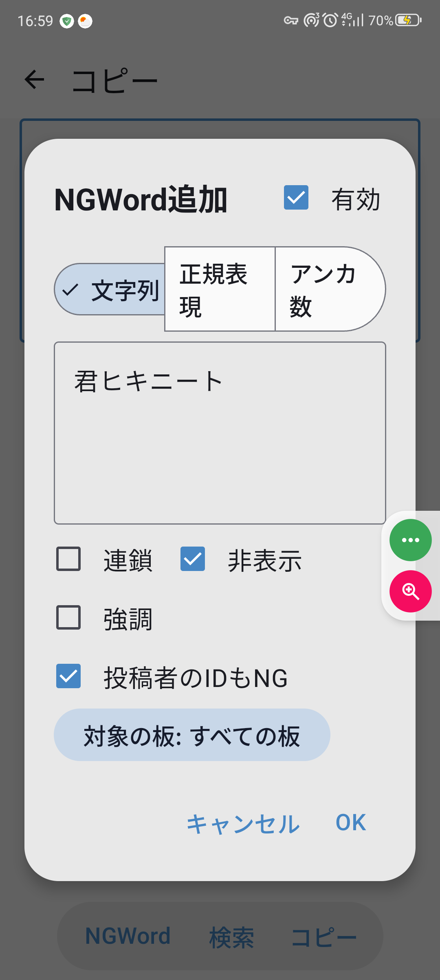This screenshot has height=980, width=440.
Task: Tap the pink magnifier zoom button
Action: coord(410,591)
